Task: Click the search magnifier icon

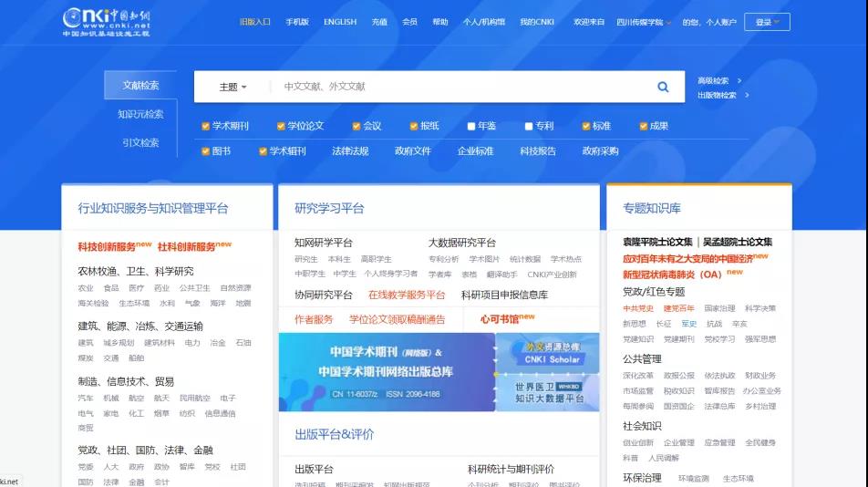Action: point(663,87)
